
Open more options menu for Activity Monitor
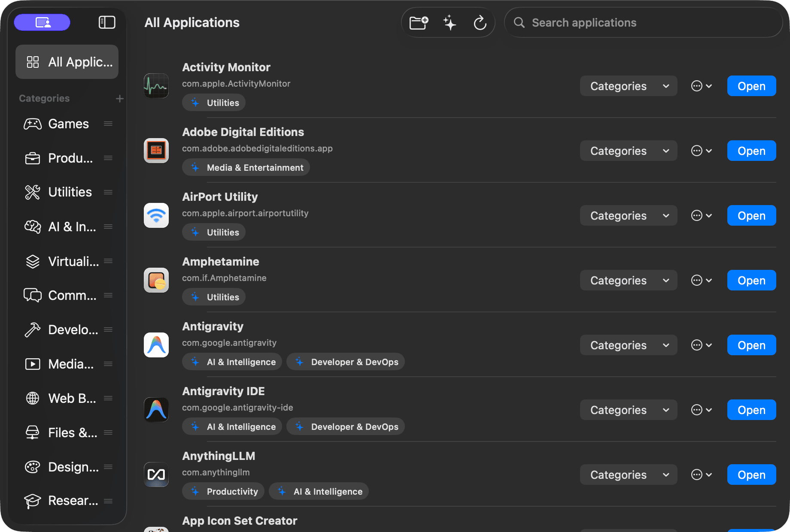coord(702,86)
